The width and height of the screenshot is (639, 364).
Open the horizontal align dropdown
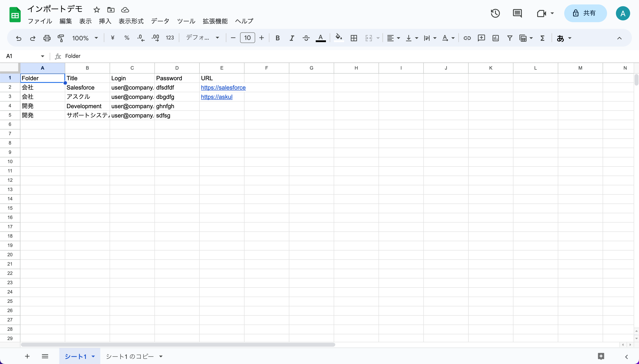393,38
